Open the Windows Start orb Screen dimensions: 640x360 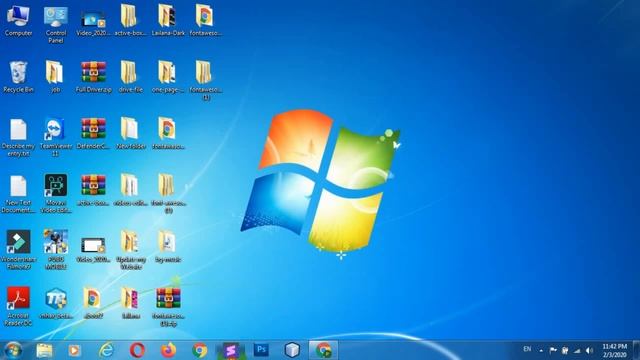pyautogui.click(x=13, y=350)
